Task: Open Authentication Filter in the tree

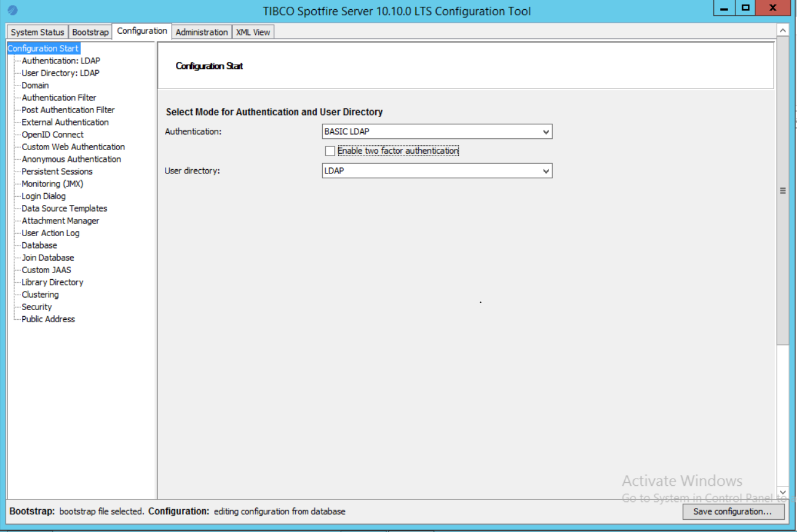Action: point(59,98)
